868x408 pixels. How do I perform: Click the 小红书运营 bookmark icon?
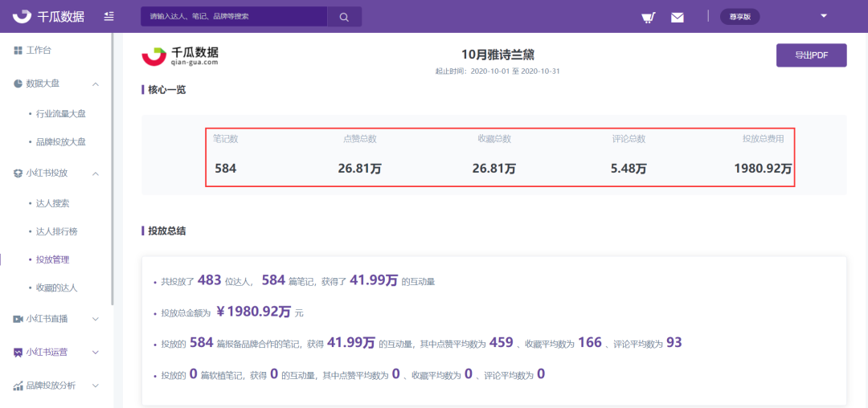pyautogui.click(x=18, y=352)
